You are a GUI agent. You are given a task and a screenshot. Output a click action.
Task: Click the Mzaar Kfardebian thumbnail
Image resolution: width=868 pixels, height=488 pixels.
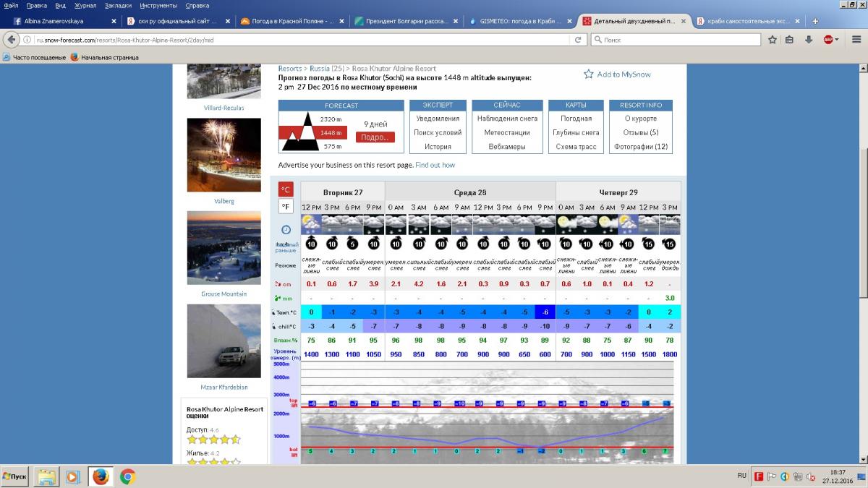point(224,341)
